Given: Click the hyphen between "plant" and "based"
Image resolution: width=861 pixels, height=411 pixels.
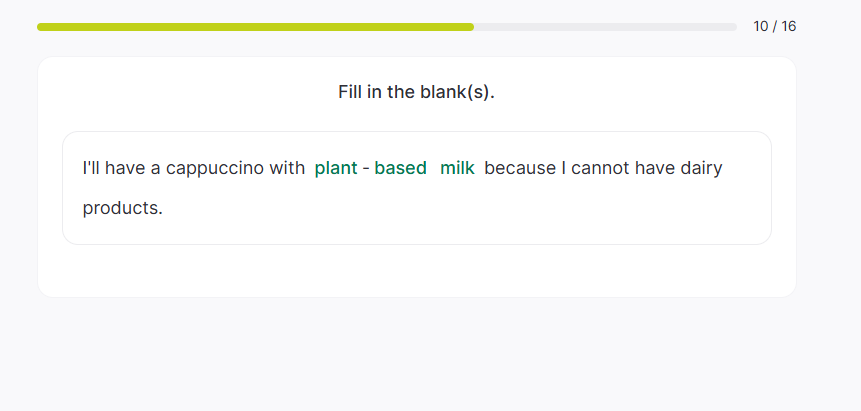Looking at the screenshot, I should [x=366, y=168].
